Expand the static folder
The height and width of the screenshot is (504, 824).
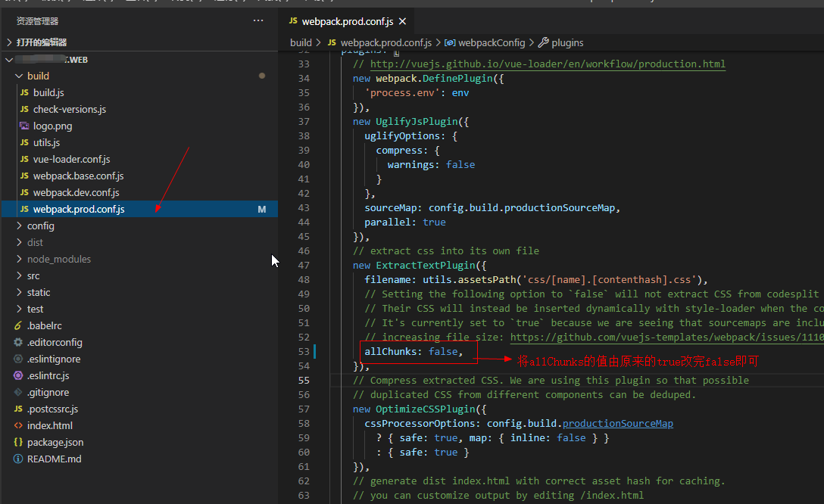coord(19,292)
